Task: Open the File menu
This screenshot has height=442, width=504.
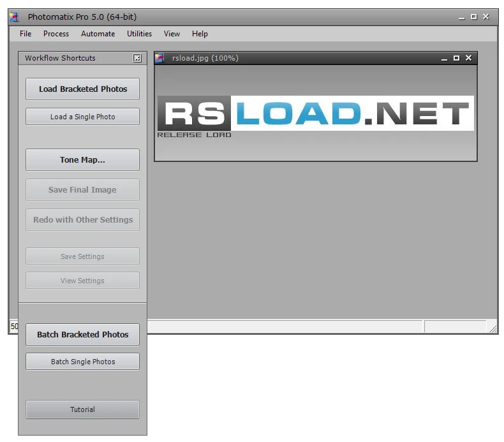Action: coord(26,34)
